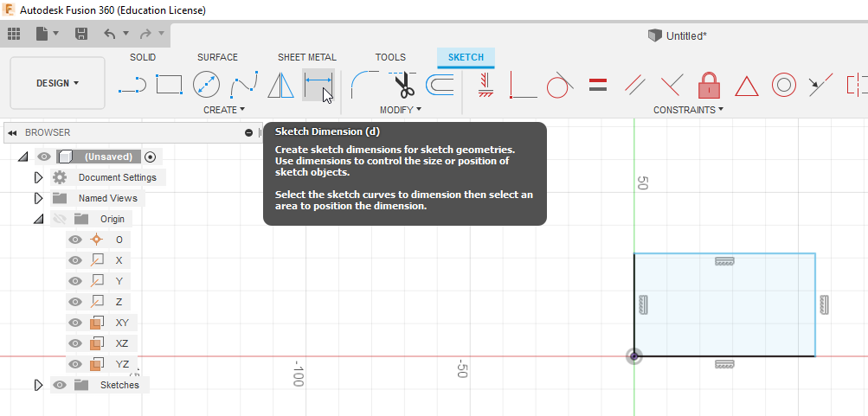This screenshot has height=416, width=868.
Task: Hide the Z axis
Action: click(x=74, y=302)
